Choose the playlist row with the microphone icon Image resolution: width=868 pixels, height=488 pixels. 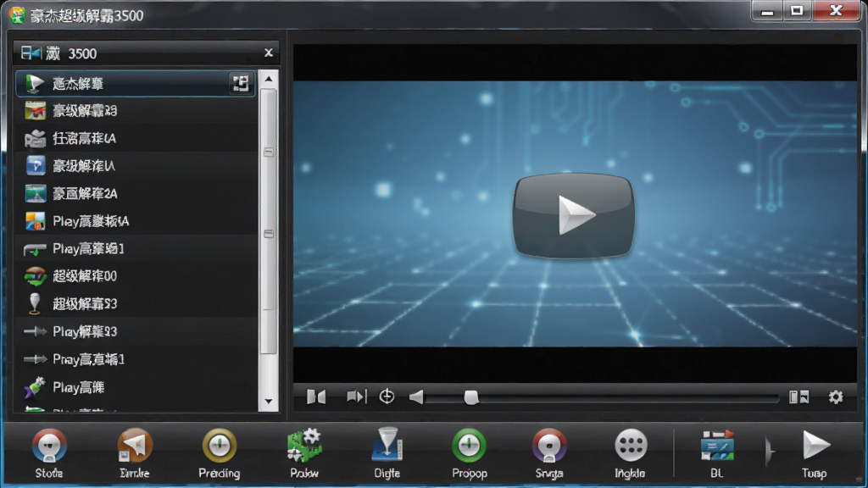coord(137,304)
